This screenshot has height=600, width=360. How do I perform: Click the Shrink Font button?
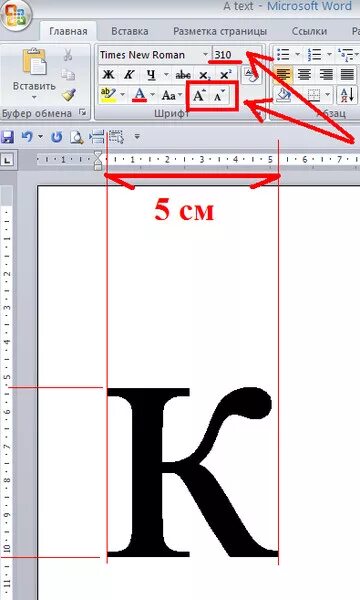point(219,96)
